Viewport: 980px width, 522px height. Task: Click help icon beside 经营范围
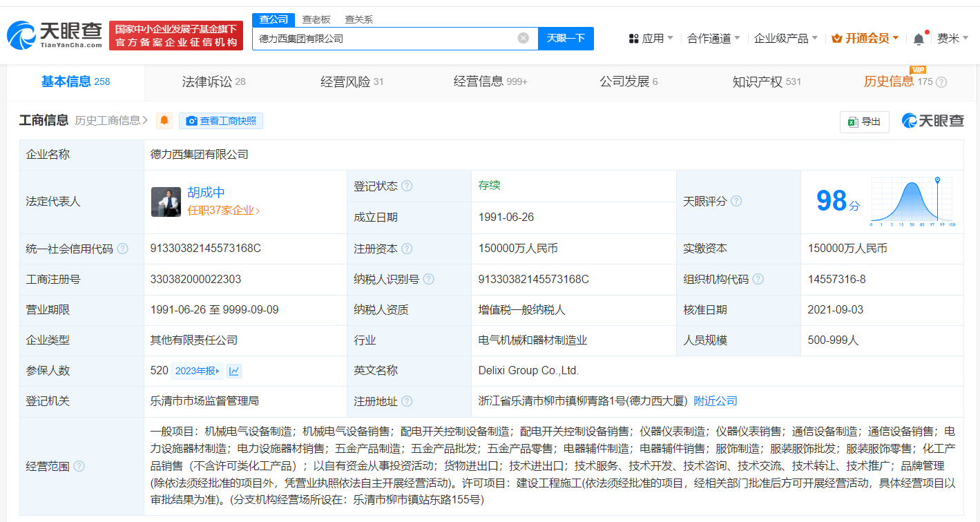pyautogui.click(x=79, y=466)
